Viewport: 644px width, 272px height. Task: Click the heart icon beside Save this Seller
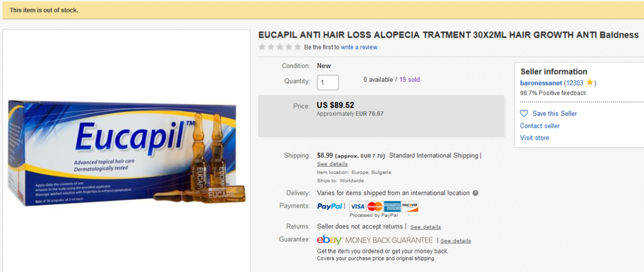tap(524, 113)
